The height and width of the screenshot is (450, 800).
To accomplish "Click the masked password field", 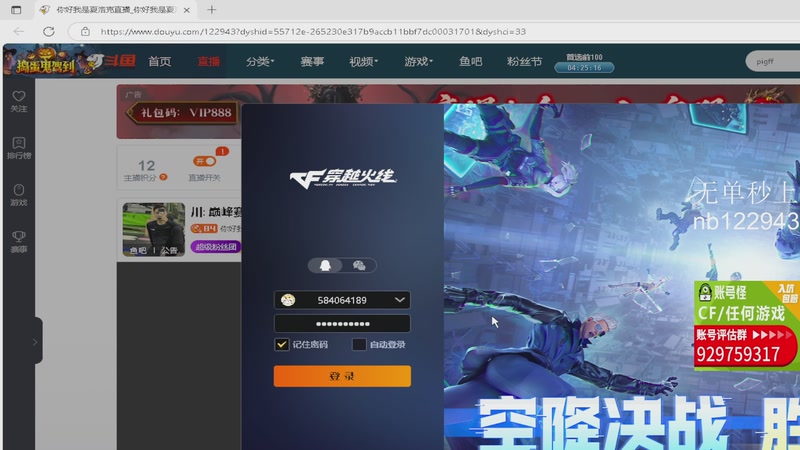I will pos(342,323).
